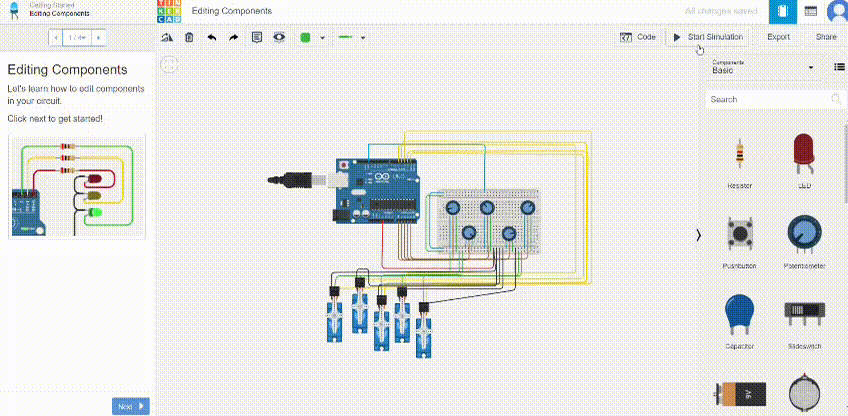848x416 pixels.
Task: Toggle components panel list view
Action: pyautogui.click(x=839, y=67)
